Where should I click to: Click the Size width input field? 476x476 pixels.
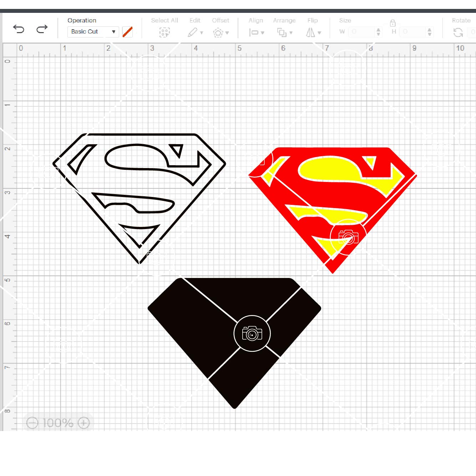click(x=362, y=32)
